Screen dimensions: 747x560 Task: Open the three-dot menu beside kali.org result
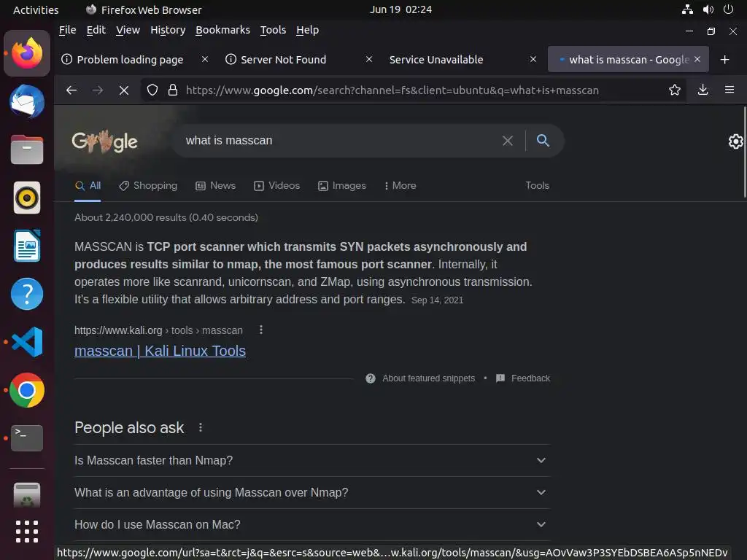[261, 330]
